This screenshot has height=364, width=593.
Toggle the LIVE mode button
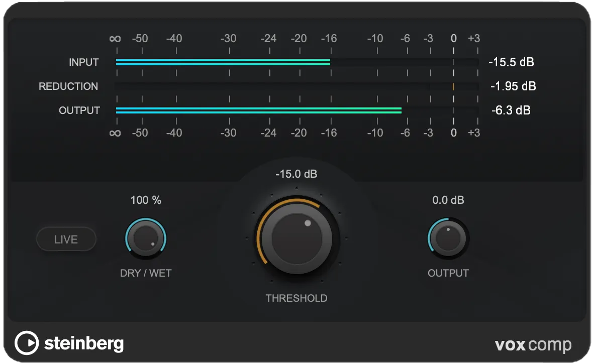(66, 239)
